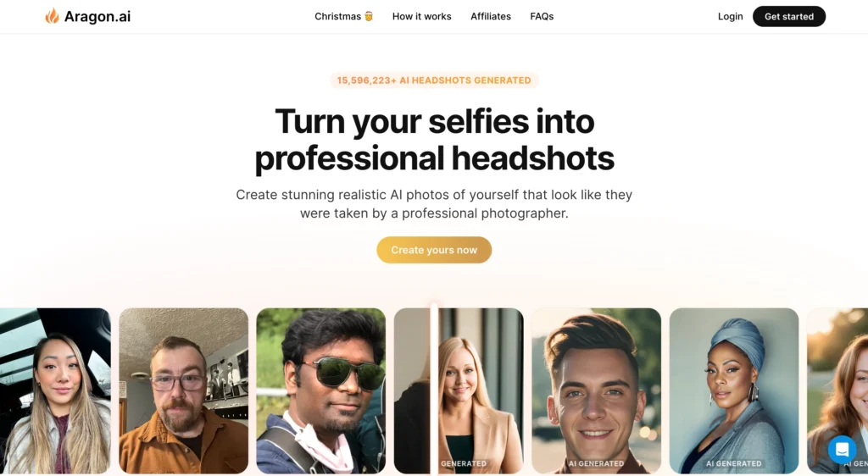Viewport: 868px width, 476px height.
Task: Open the chat support bubble icon
Action: coord(842,449)
